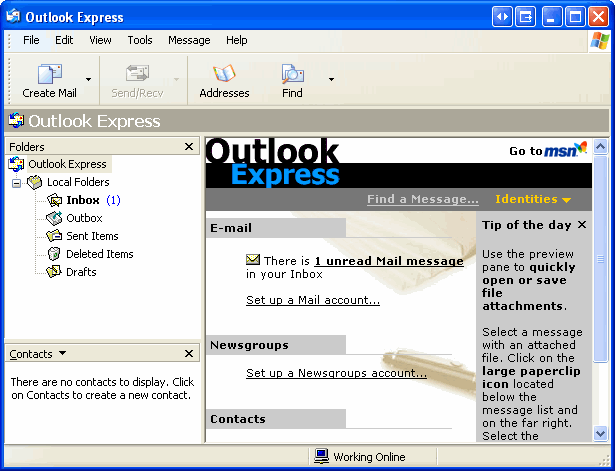The width and height of the screenshot is (616, 472).
Task: Click the vertical scrollbar thumb
Action: coord(600,259)
